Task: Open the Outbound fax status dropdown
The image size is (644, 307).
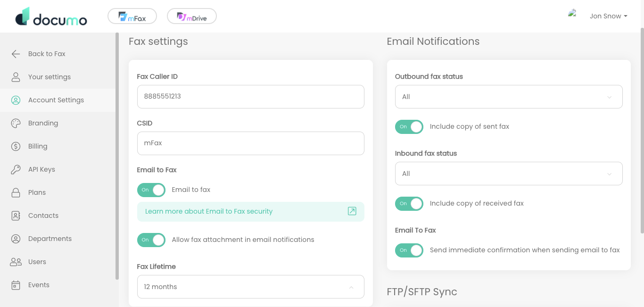Action: 509,97
